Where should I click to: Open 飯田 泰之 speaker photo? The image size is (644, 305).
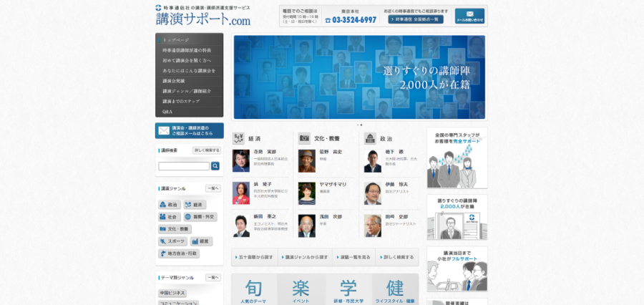coord(241,226)
